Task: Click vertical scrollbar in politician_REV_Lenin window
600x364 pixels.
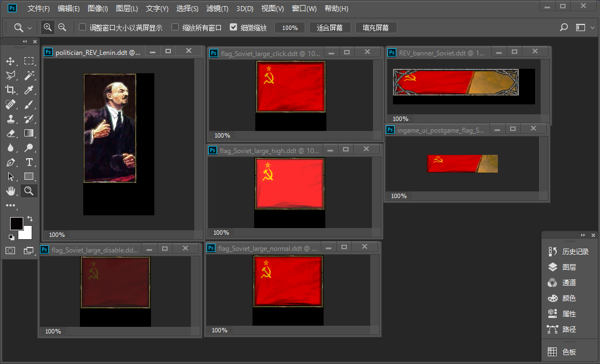Action: [198, 144]
